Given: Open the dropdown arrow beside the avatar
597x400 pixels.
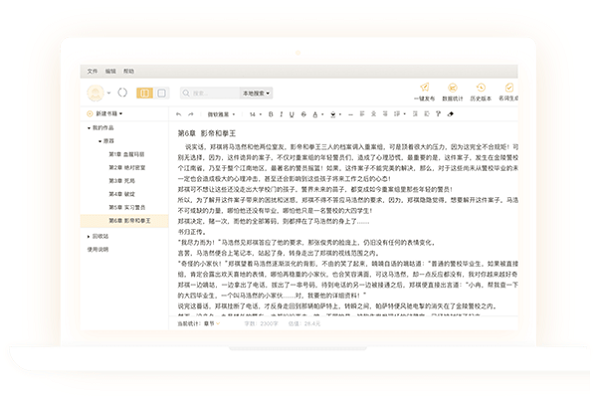Looking at the screenshot, I should (x=109, y=93).
